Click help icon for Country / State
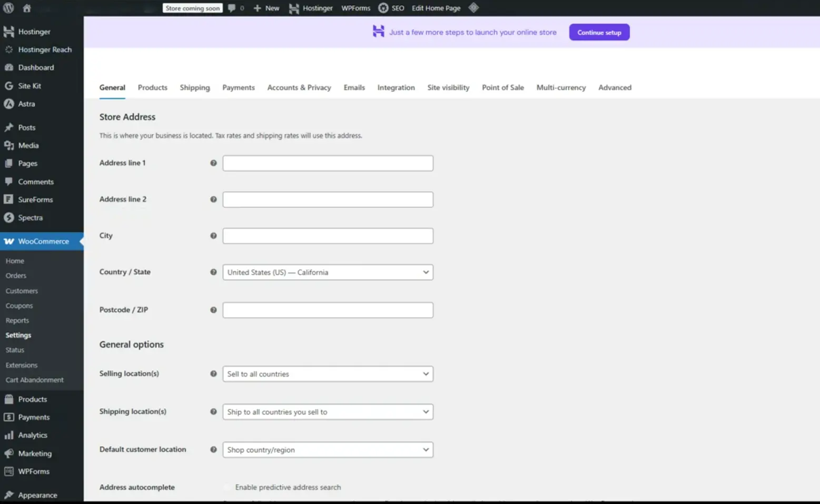 point(213,272)
